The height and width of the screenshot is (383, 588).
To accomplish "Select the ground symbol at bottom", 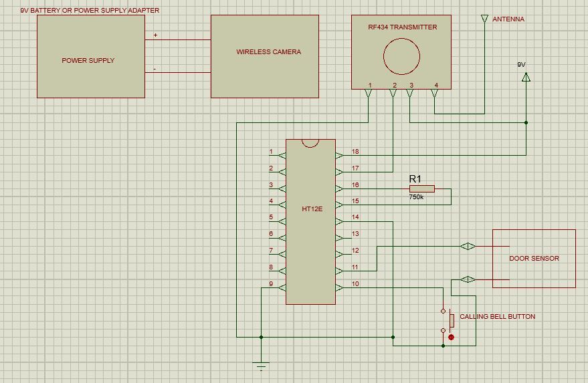I will click(261, 366).
